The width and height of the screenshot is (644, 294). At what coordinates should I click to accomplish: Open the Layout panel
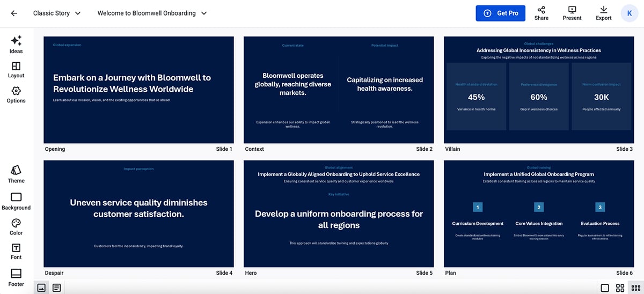point(16,70)
